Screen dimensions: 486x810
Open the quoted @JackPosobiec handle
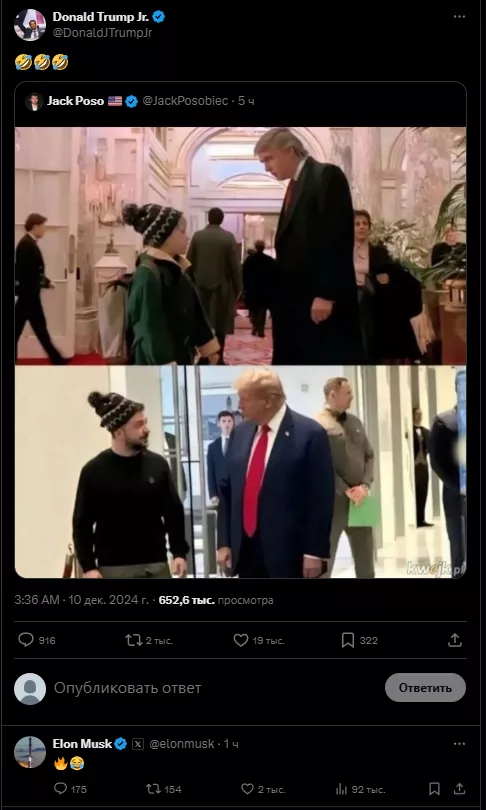pos(185,101)
